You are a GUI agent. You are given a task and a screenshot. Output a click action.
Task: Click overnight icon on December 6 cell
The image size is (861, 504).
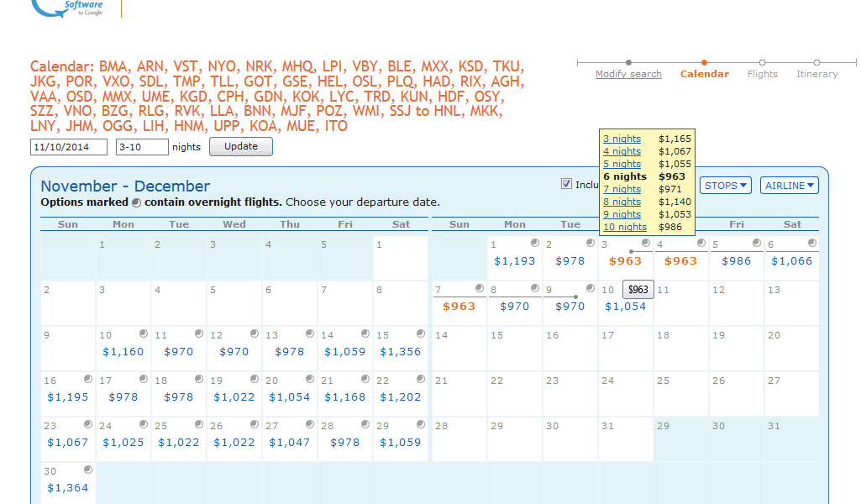coord(812,243)
